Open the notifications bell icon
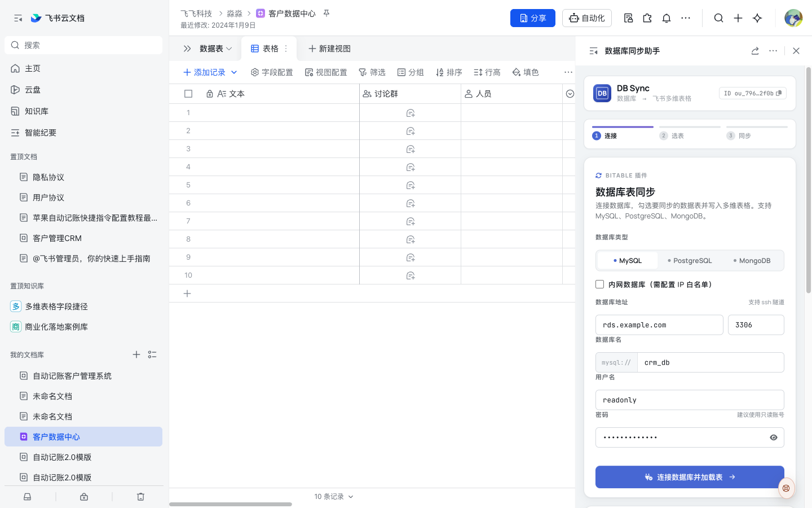Viewport: 812px width, 508px height. [667, 18]
